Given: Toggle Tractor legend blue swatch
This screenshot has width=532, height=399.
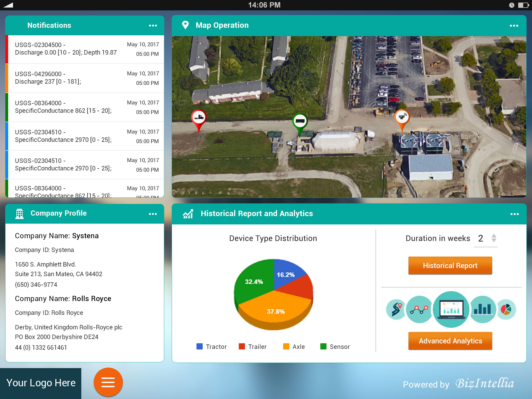Looking at the screenshot, I should tap(199, 347).
